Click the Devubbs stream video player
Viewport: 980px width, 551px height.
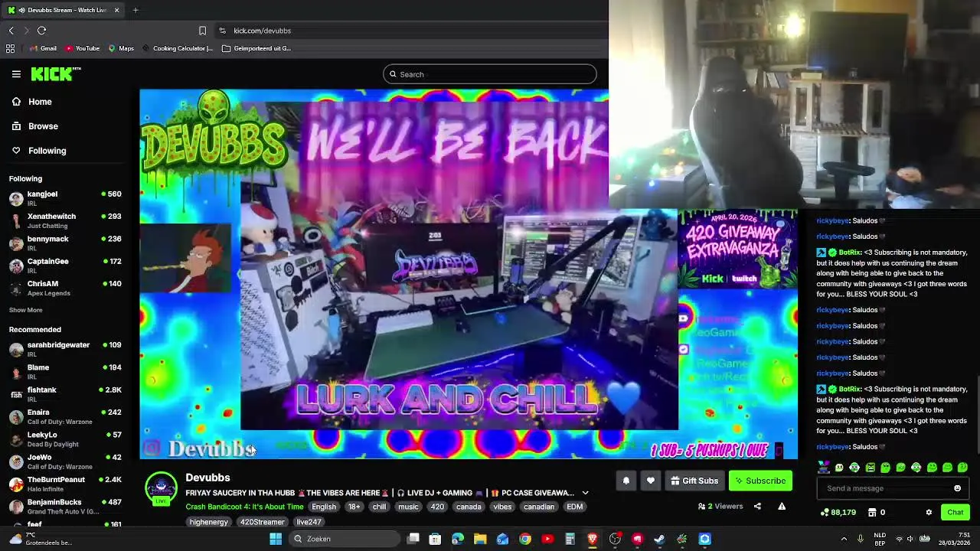[x=469, y=274]
